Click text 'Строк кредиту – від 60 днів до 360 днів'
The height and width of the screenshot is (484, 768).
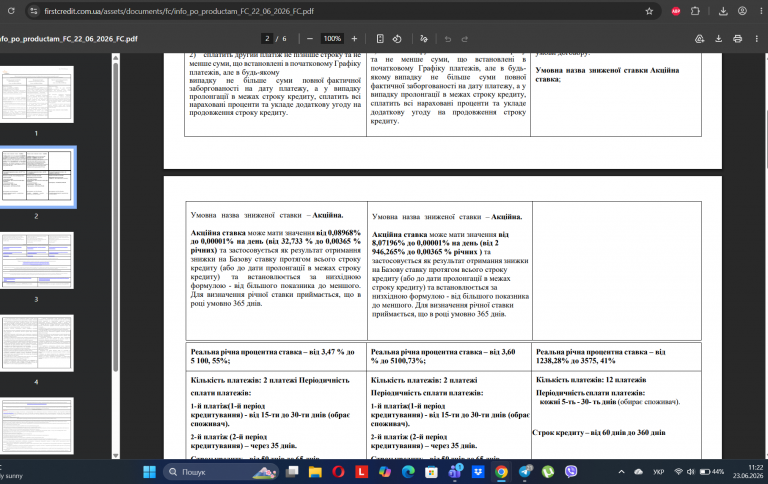[x=599, y=433]
